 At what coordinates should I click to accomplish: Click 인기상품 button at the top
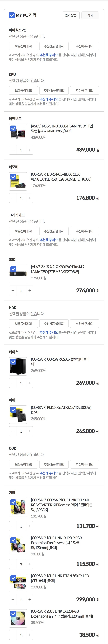tap(71, 15)
